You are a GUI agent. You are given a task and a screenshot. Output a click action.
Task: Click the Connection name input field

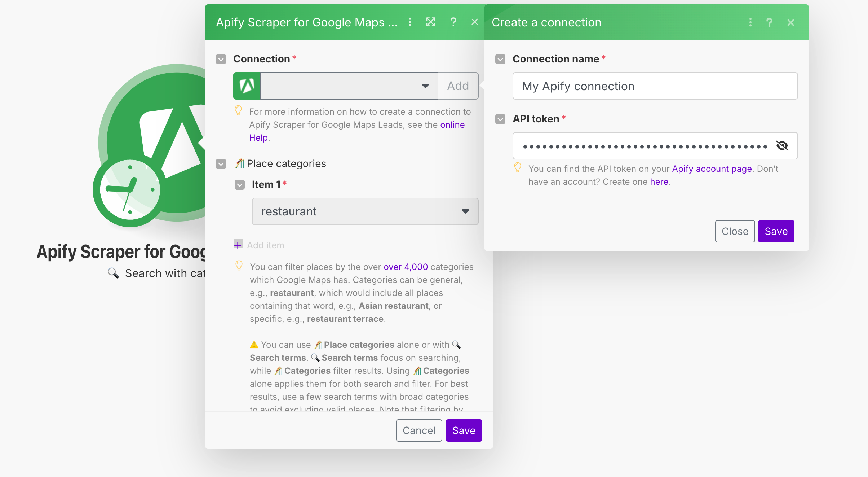655,86
